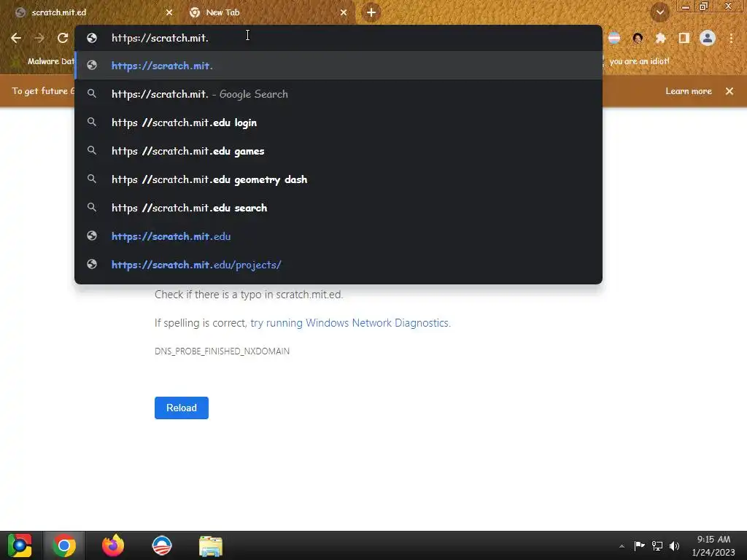747x560 pixels.
Task: Click the DNS_PROBE_FINISHED_NXDOMAIN error code
Action: click(222, 351)
